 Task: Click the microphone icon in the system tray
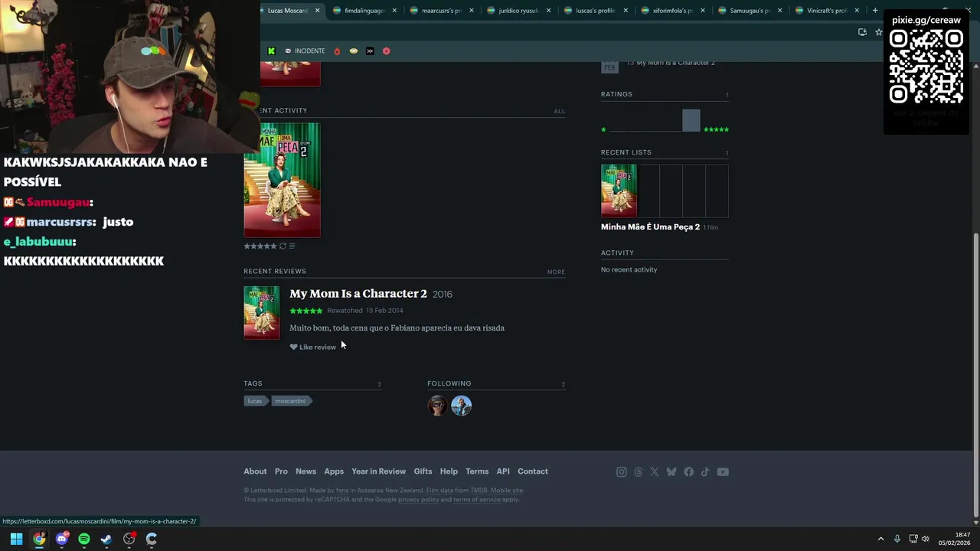coord(897,539)
